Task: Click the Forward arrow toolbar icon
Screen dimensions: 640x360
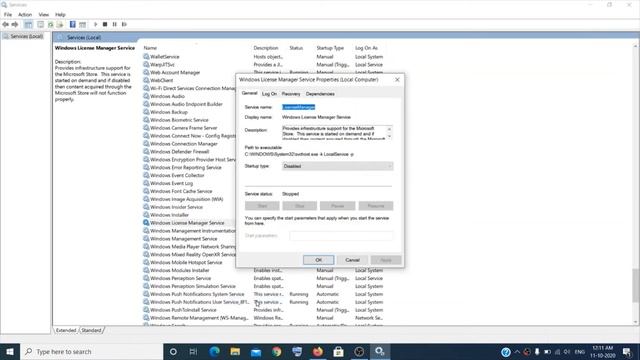Action: 15,24
